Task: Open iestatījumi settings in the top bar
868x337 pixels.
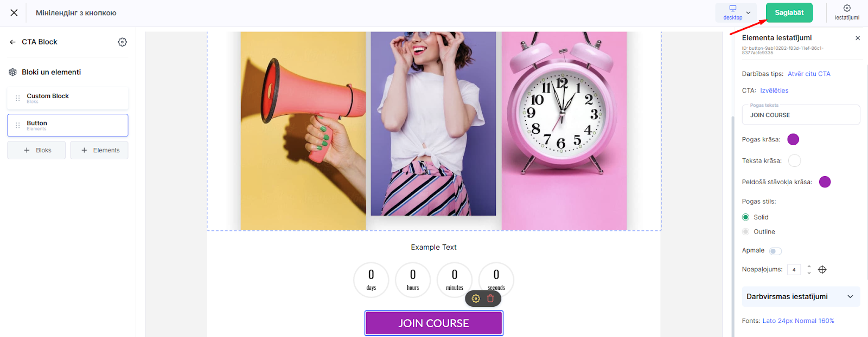Action: 847,12
